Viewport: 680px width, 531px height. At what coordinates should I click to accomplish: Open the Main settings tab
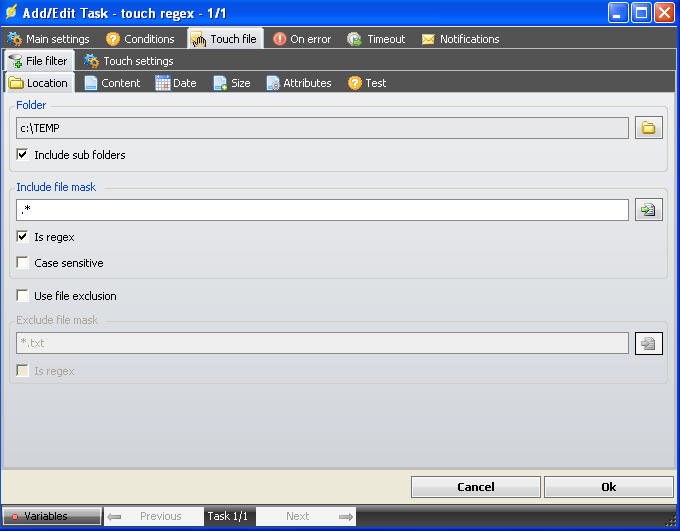click(48, 39)
